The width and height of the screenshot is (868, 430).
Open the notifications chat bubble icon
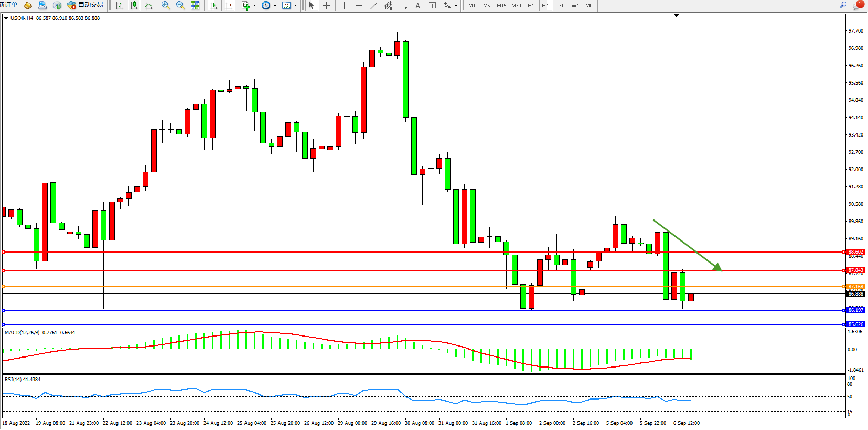(858, 5)
